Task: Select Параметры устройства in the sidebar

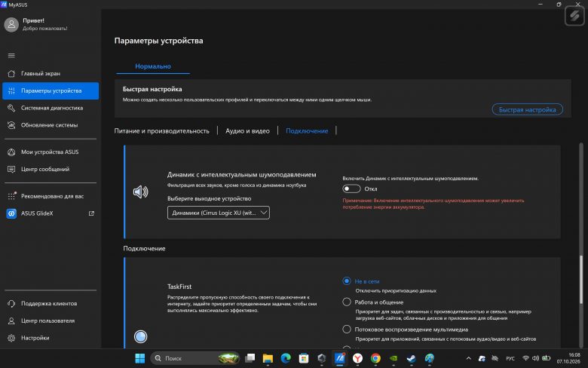Action: point(51,90)
